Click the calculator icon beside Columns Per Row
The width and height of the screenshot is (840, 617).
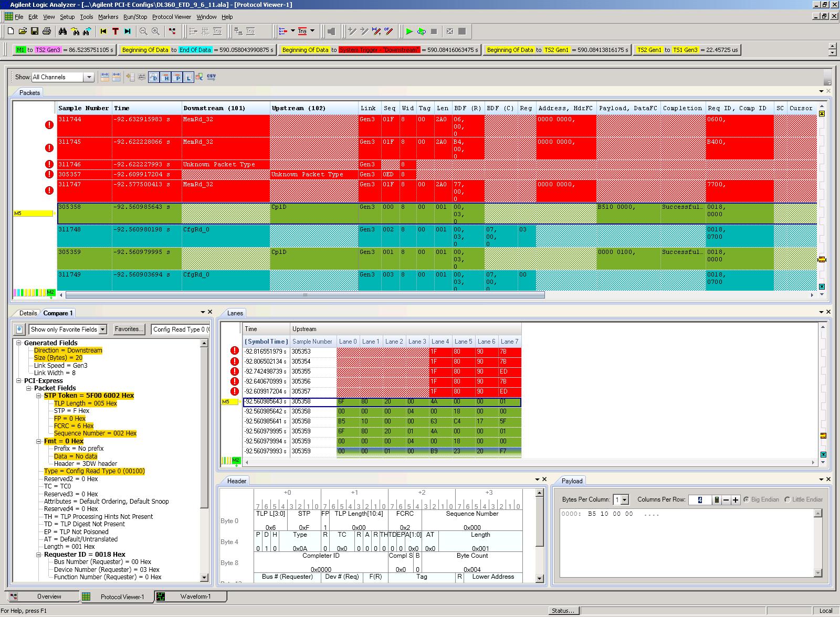pyautogui.click(x=717, y=500)
